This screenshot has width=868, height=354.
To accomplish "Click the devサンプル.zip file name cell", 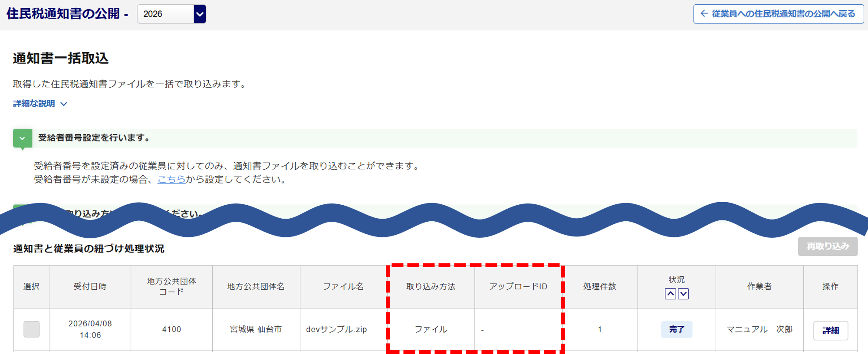I will pyautogui.click(x=336, y=329).
